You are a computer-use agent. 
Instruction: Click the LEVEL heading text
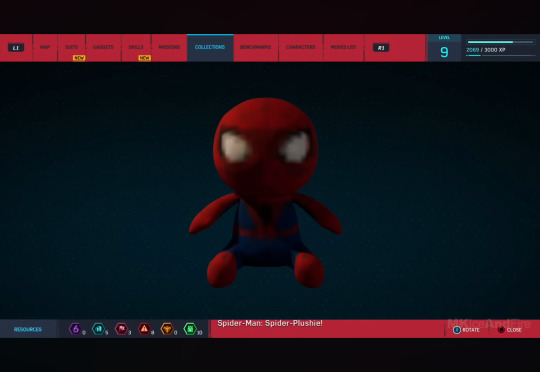click(x=444, y=38)
